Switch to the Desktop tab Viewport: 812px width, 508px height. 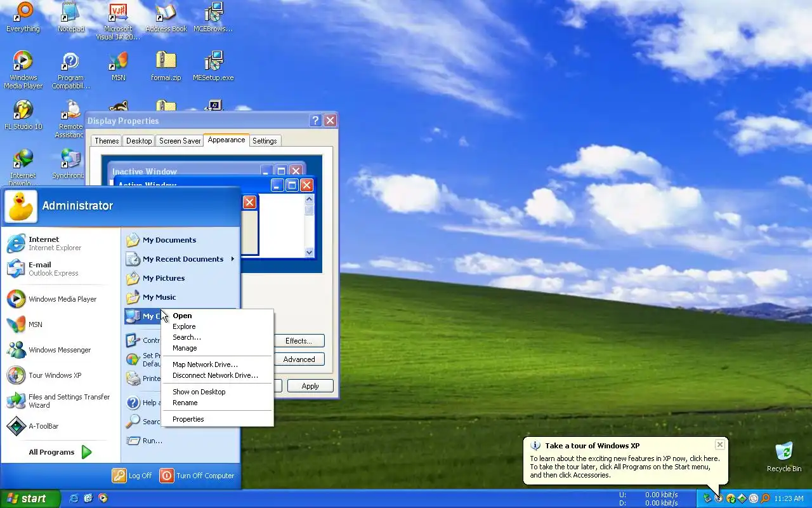pyautogui.click(x=139, y=141)
